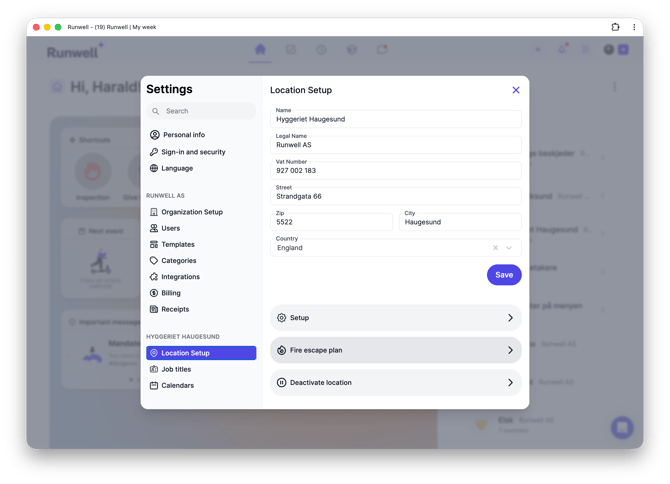Click the Name field Hyggeriet Haugesund
670x484 pixels.
pyautogui.click(x=396, y=119)
